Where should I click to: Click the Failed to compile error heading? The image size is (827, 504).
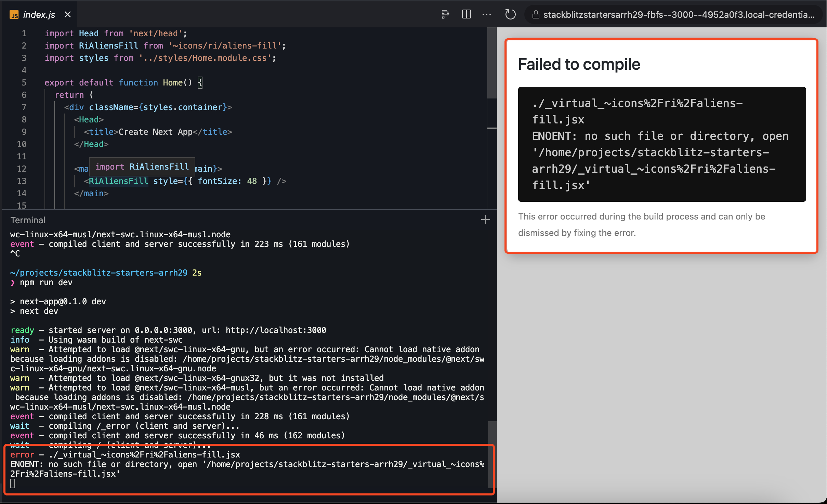tap(579, 64)
